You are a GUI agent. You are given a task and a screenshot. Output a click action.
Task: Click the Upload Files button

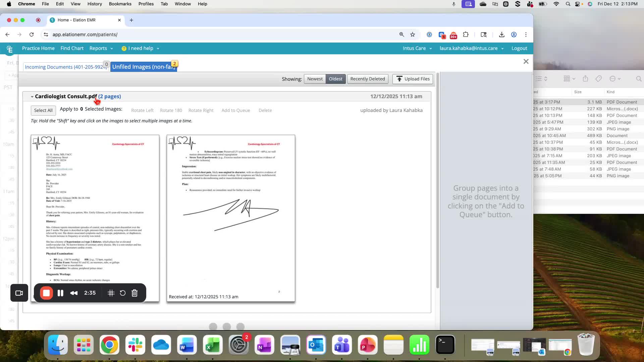413,79
